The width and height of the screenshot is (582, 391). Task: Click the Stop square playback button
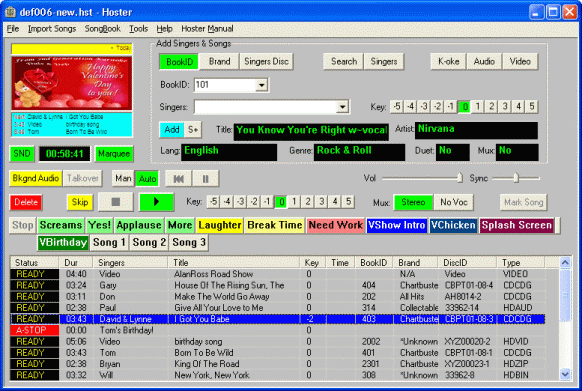(x=116, y=202)
